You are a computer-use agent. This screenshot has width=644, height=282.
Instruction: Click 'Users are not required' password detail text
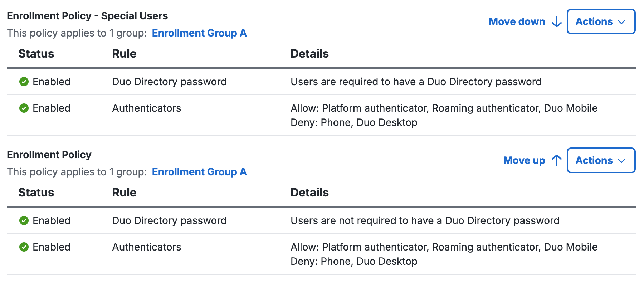click(425, 220)
